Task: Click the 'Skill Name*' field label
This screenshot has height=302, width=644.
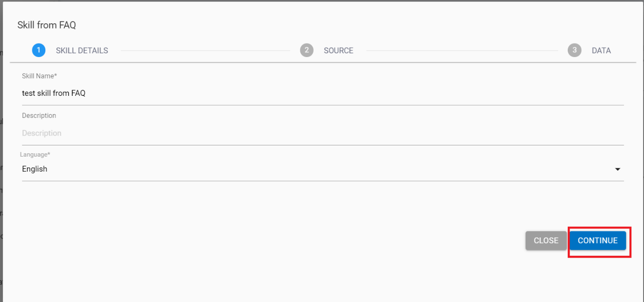Action: (39, 76)
